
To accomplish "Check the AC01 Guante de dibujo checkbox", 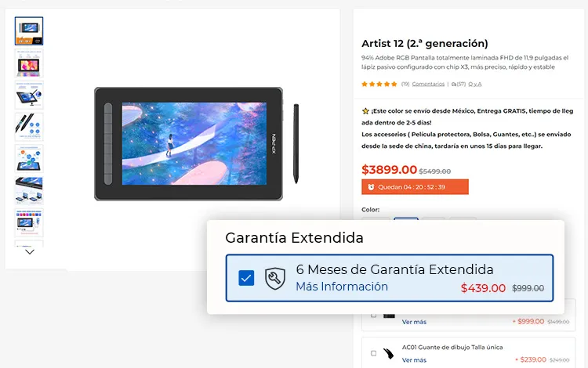I will point(373,353).
